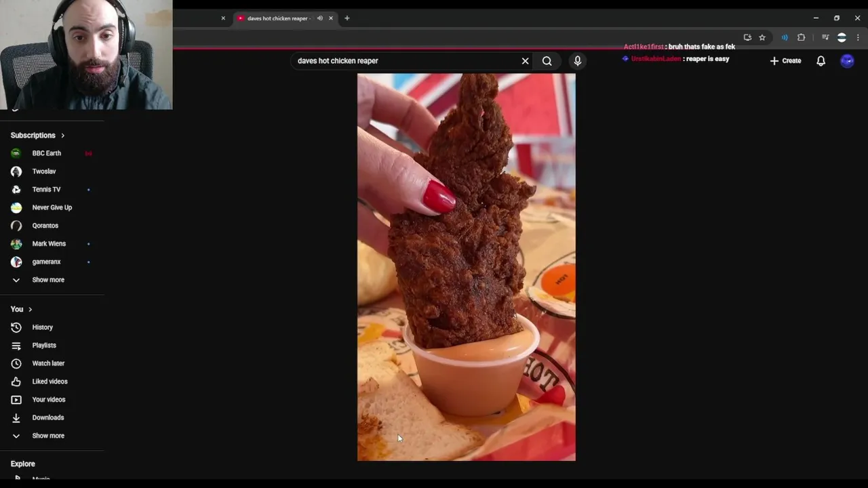
Task: Clear the search box with the X icon
Action: [x=525, y=61]
